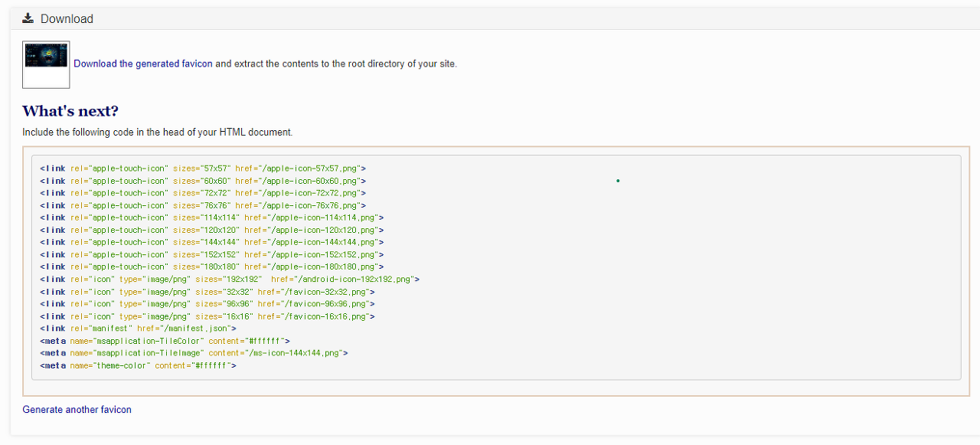980x445 pixels.
Task: Select code line with apple-icon-180x180.png
Action: (212, 267)
